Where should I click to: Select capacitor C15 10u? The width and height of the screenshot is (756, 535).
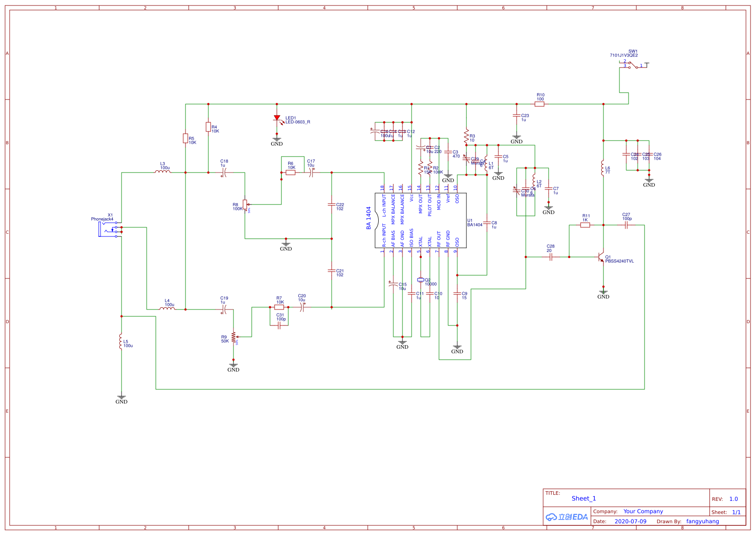393,284
